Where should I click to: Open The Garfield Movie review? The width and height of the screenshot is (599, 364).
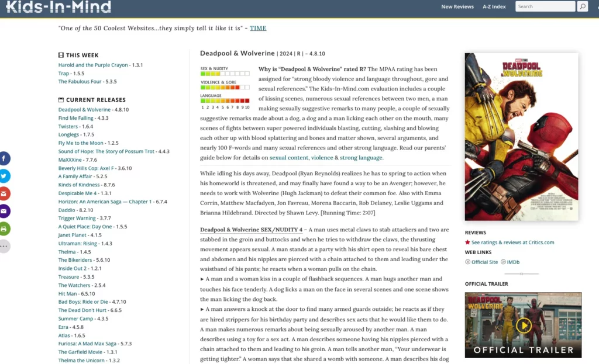click(x=80, y=352)
